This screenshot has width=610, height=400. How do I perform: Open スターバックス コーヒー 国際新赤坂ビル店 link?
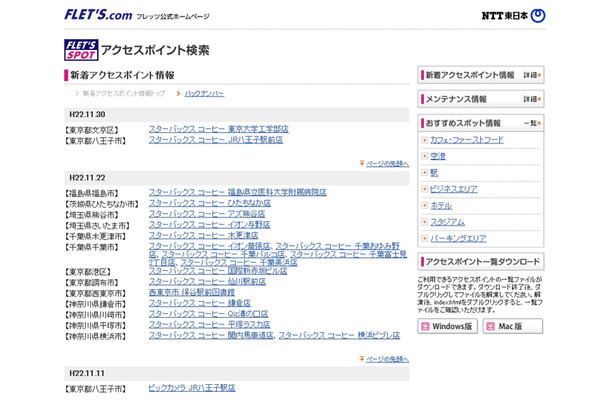tap(218, 271)
